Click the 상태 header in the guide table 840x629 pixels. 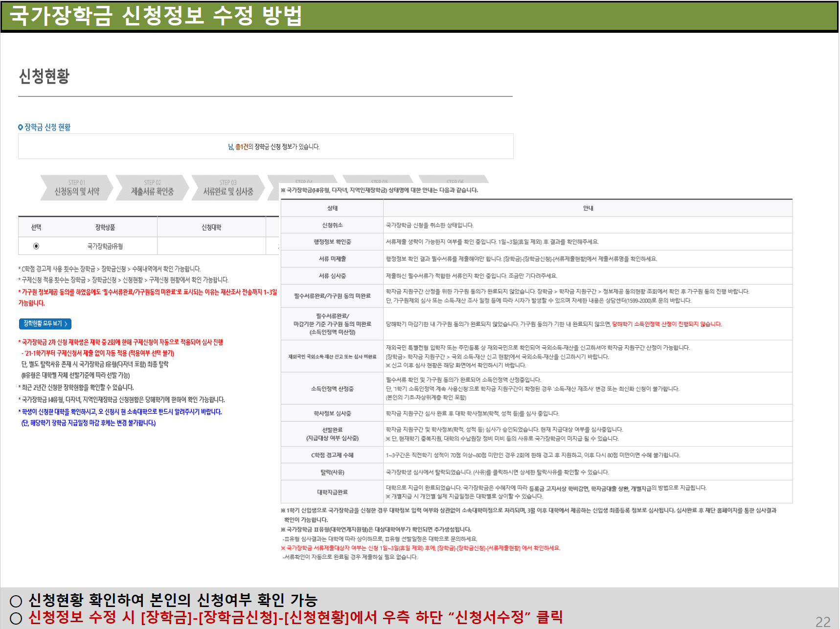[x=332, y=208]
